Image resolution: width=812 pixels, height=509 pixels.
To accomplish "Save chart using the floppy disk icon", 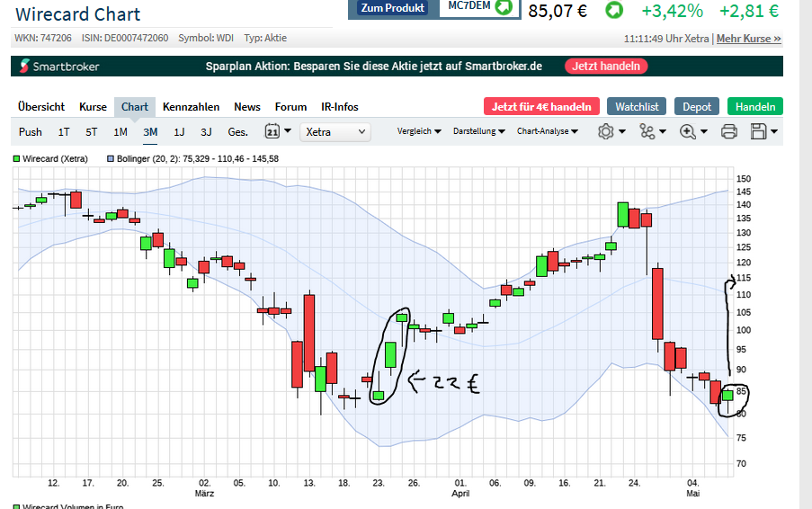I will click(x=759, y=131).
